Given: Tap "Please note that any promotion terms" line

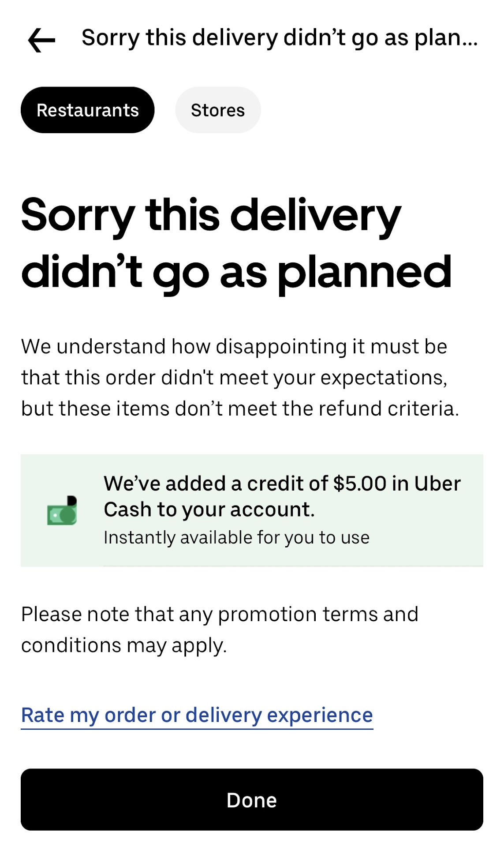Looking at the screenshot, I should tap(220, 615).
